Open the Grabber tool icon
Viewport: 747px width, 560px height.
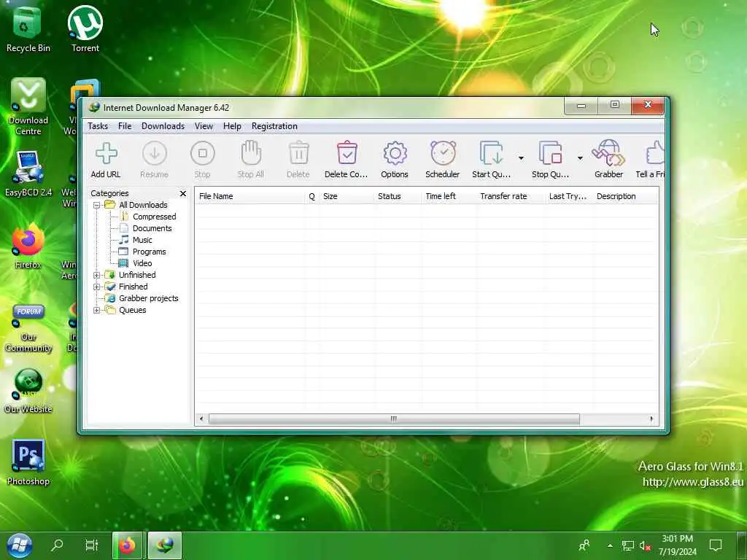608,153
